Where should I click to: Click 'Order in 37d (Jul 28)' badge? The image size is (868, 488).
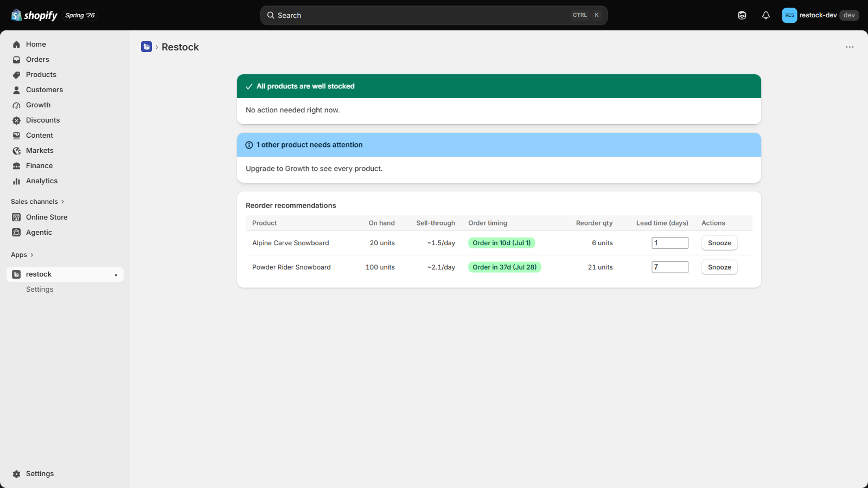click(505, 267)
